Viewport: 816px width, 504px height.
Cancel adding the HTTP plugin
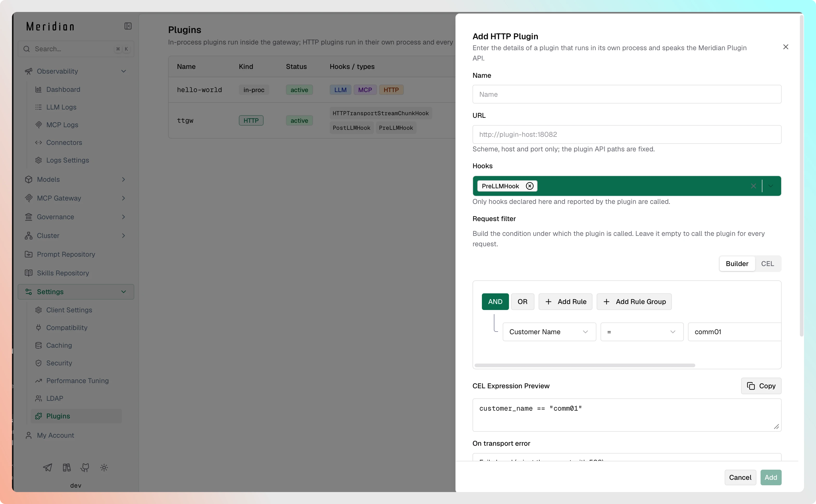point(740,477)
